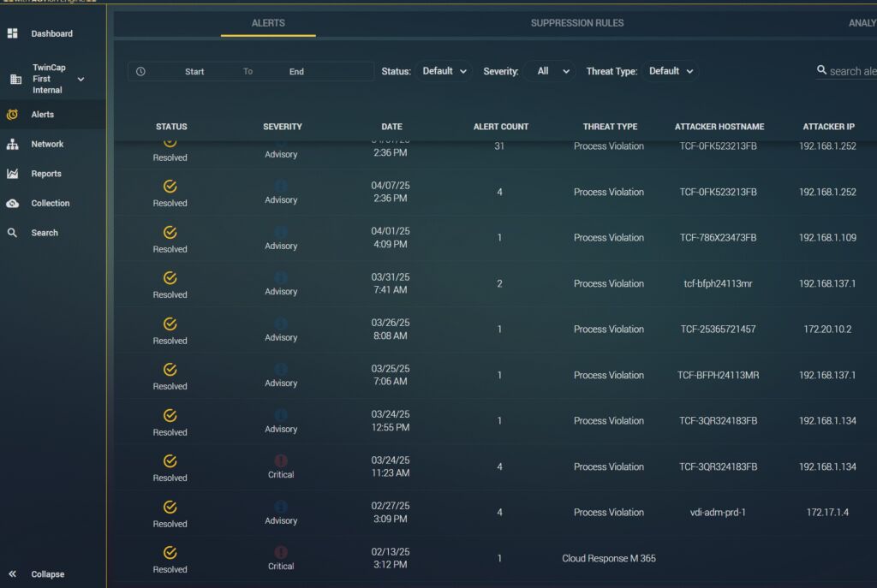Open the Dashboard sidebar icon
Viewport: 877px width, 588px height.
click(x=12, y=33)
